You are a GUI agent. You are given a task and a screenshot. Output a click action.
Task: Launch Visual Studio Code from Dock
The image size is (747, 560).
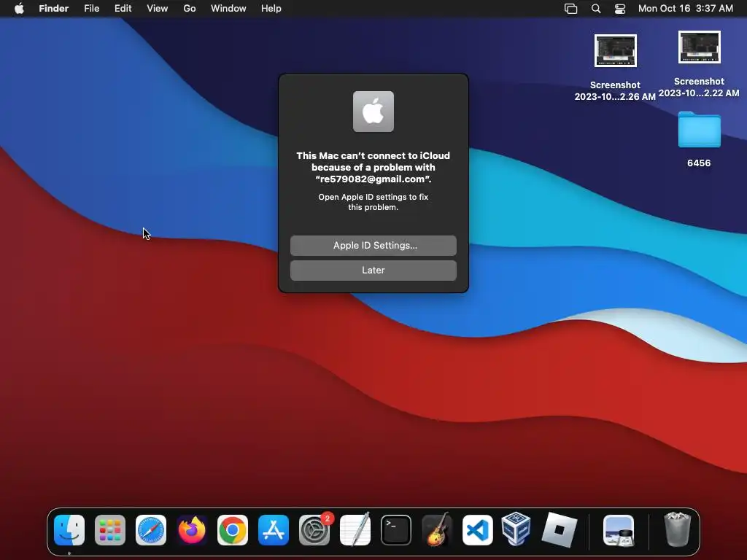click(478, 530)
